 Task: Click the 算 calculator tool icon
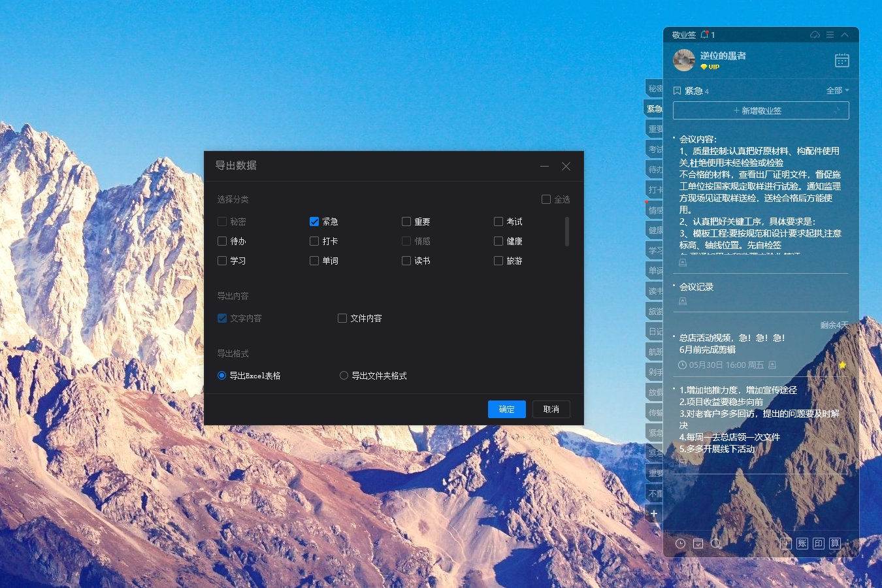(835, 544)
